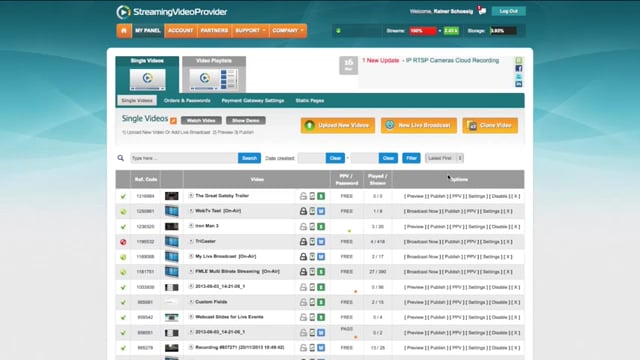Click the mobile device icon for My Live Broadcast
The image size is (640, 360).
point(312,257)
